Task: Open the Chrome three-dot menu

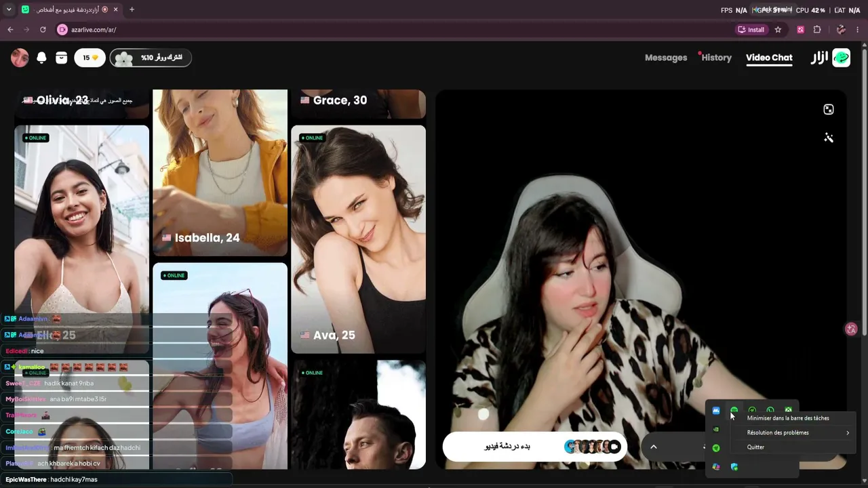Action: (x=858, y=30)
